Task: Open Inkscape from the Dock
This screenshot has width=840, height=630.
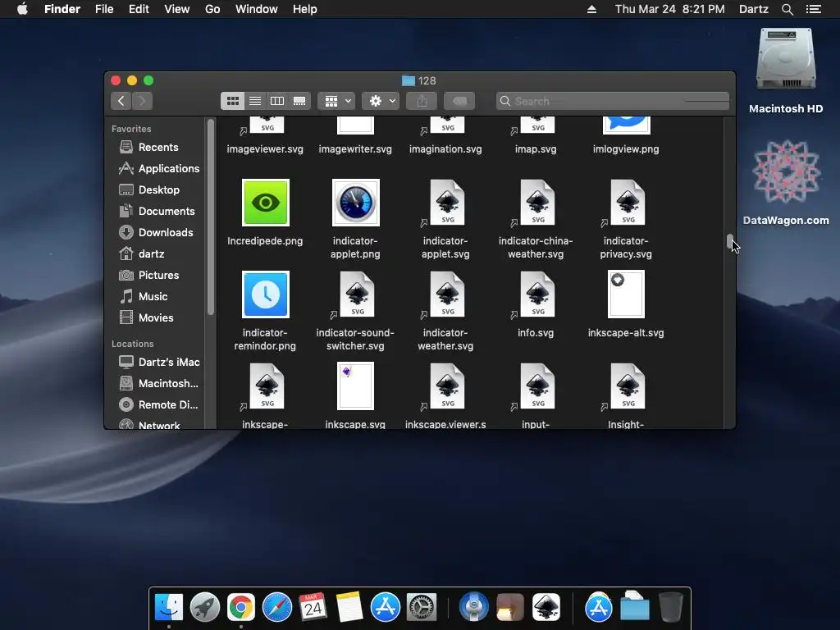Action: (546, 608)
